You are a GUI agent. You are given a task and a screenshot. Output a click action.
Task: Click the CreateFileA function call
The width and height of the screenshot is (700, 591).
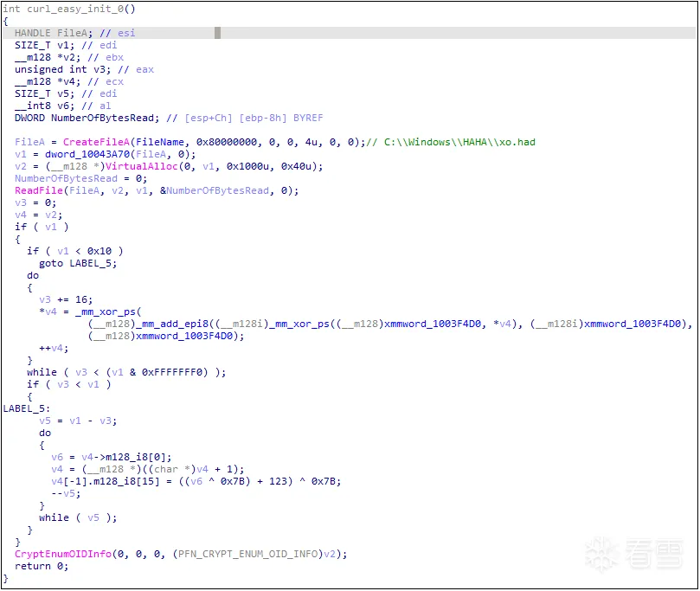point(96,142)
